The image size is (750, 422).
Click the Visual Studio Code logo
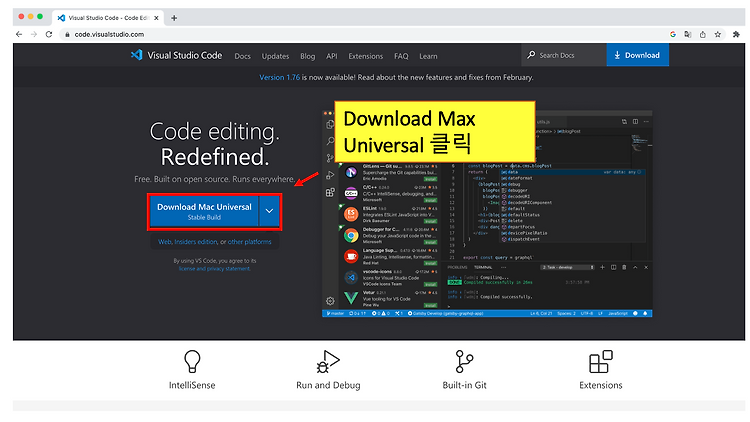(x=176, y=56)
